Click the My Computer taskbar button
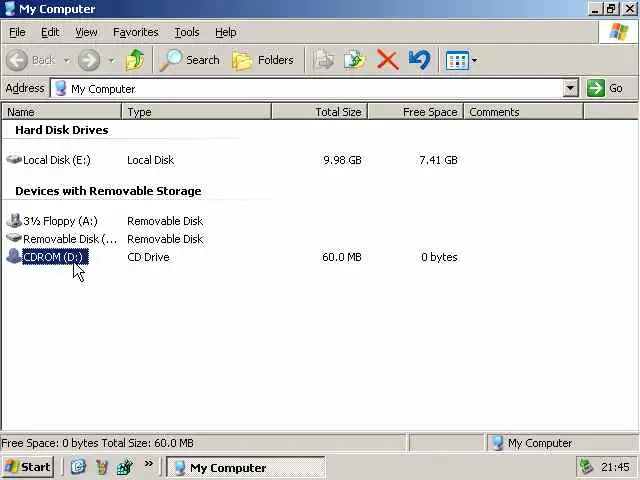The image size is (640, 480). (246, 467)
